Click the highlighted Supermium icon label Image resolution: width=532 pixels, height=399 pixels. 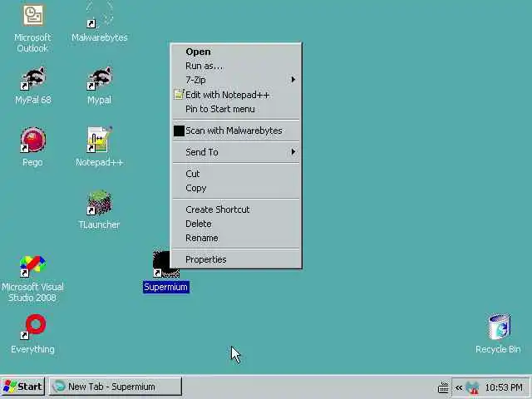(x=166, y=287)
